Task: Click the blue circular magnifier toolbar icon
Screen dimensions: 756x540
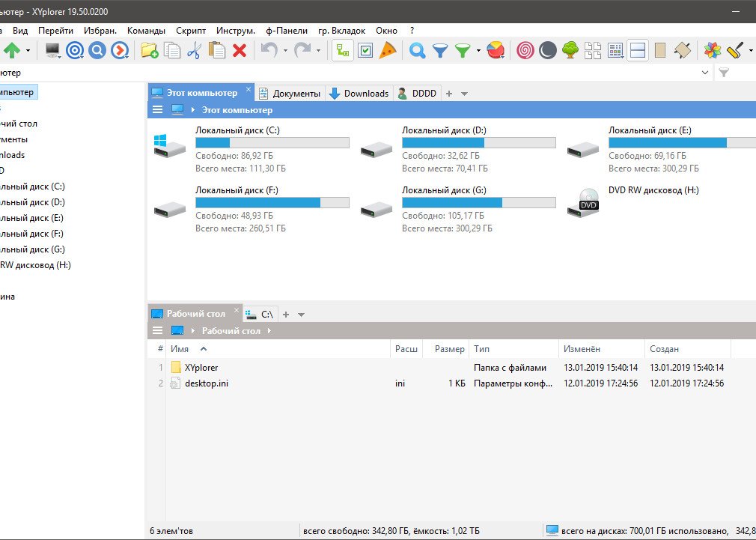Action: 97,50
